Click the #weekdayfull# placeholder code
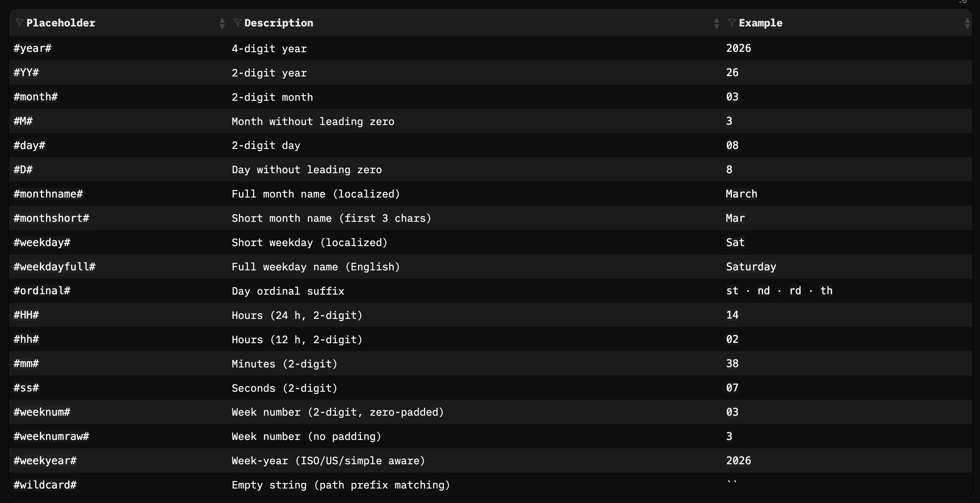Viewport: 980px width, 503px height. pos(54,267)
